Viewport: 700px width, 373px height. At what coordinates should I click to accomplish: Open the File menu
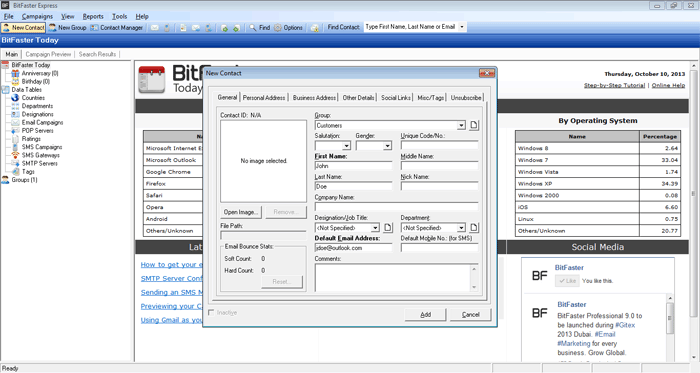8,17
